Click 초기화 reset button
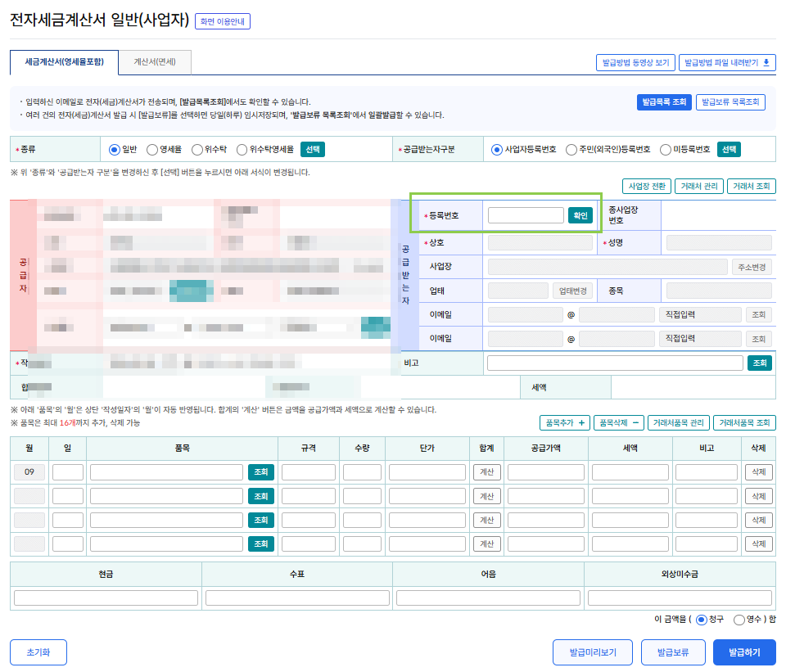The height and width of the screenshot is (672, 786). point(38,652)
